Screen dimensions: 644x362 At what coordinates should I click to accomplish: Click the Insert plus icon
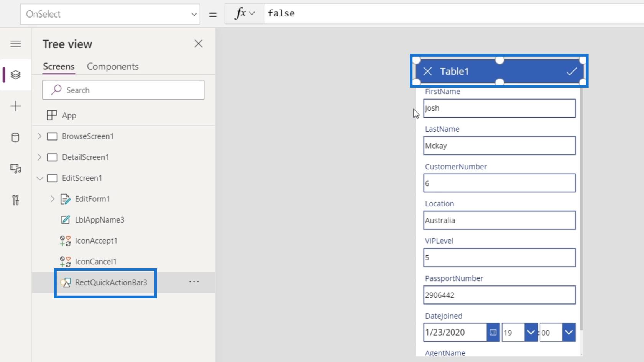coord(16,106)
